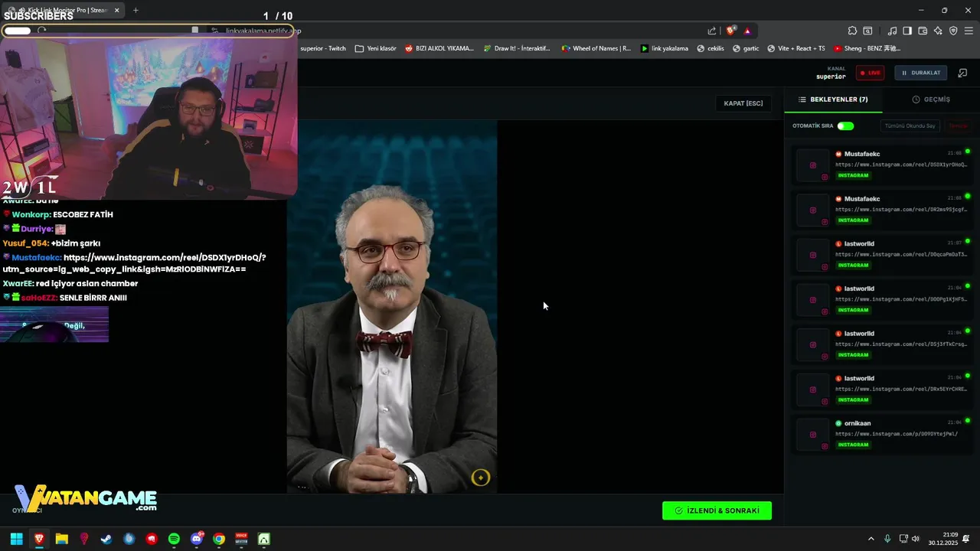Open the Draw It! bookmark
Image resolution: width=980 pixels, height=551 pixels.
(517, 48)
